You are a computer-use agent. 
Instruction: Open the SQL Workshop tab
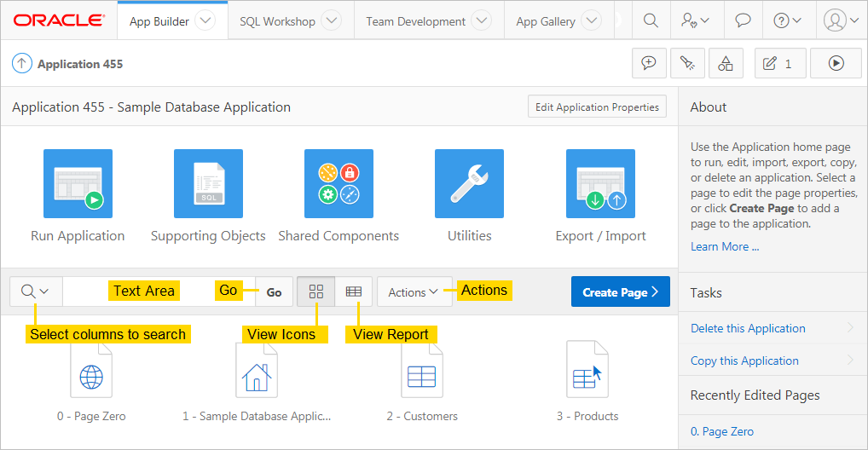coord(278,21)
